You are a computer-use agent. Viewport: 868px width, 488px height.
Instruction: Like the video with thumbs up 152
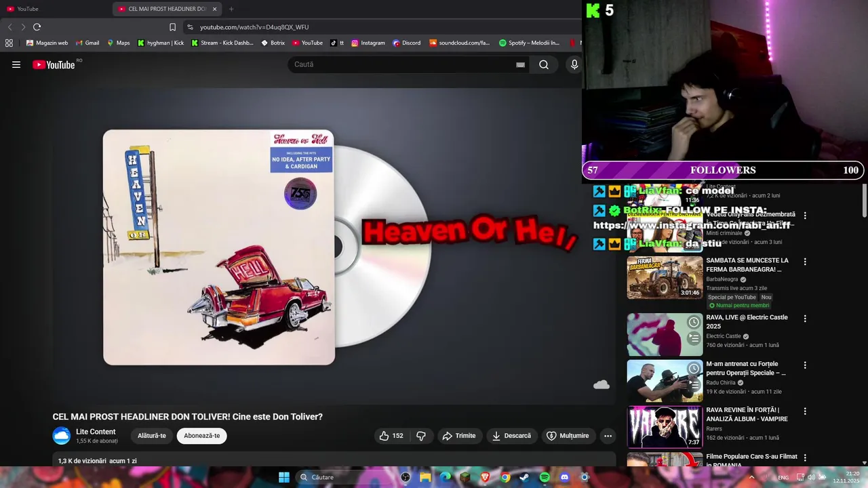[x=391, y=436]
